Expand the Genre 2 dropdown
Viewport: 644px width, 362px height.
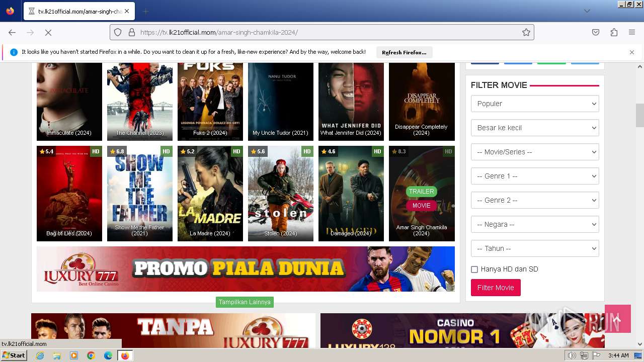[x=535, y=200]
